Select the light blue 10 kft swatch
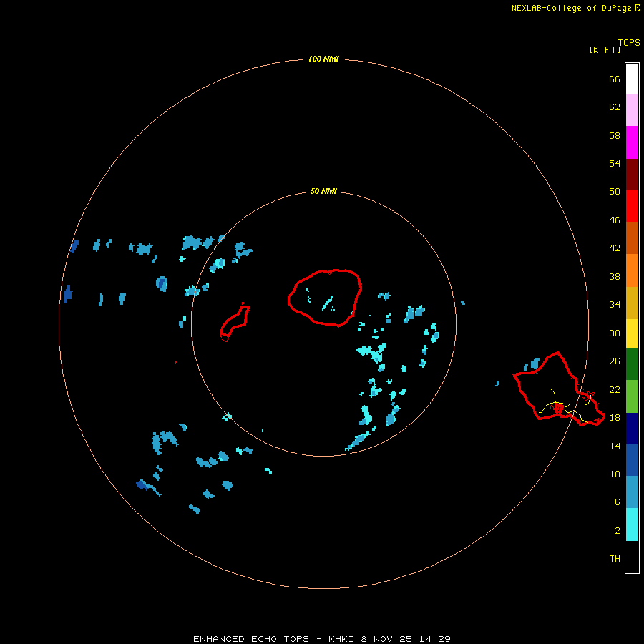 click(632, 492)
